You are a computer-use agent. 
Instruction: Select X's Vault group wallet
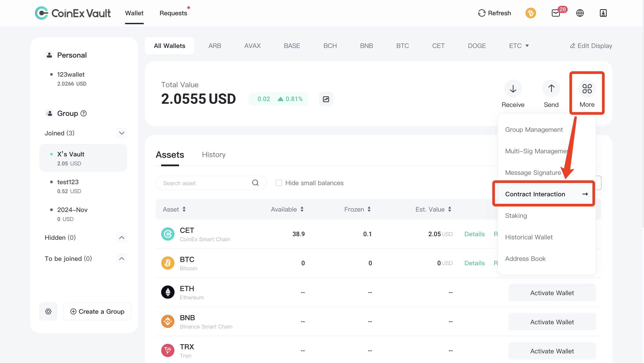tap(83, 158)
